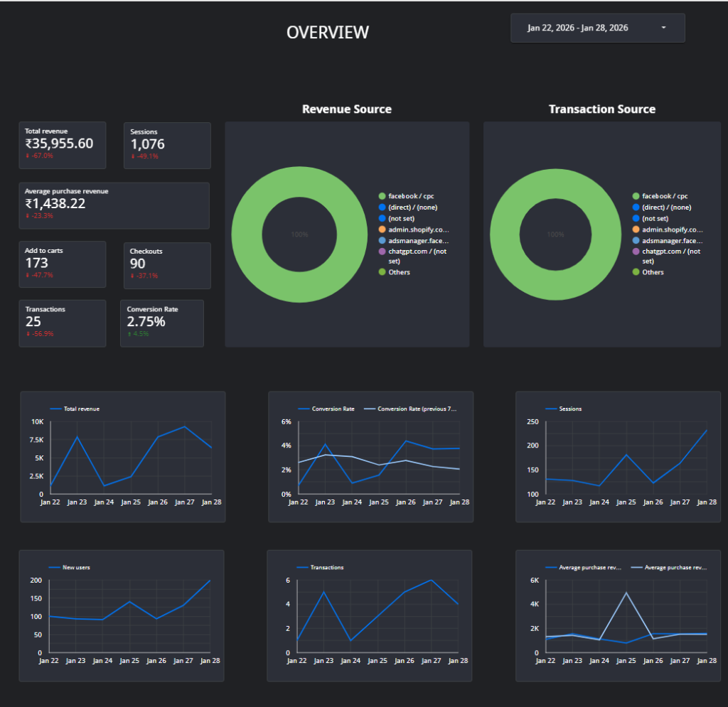Select the Average purchase revenue scorecard
Screen dimensions: 728x707
click(114, 205)
